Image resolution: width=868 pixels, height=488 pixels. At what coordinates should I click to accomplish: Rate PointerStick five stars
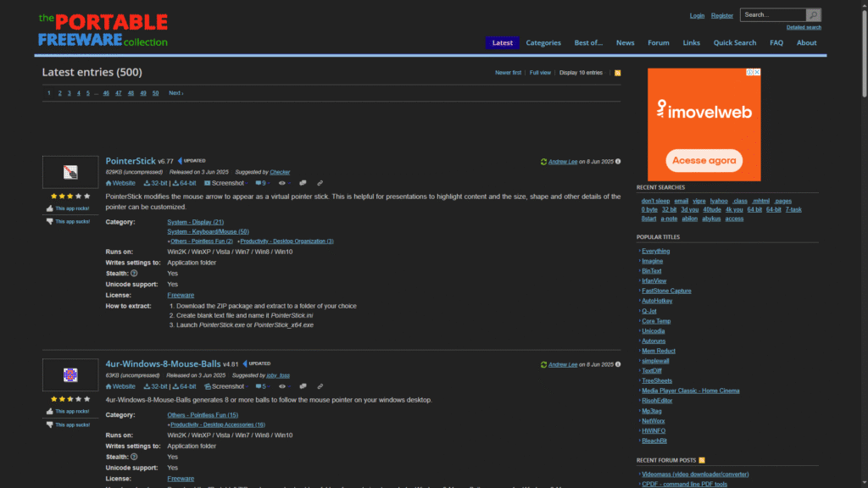(87, 196)
